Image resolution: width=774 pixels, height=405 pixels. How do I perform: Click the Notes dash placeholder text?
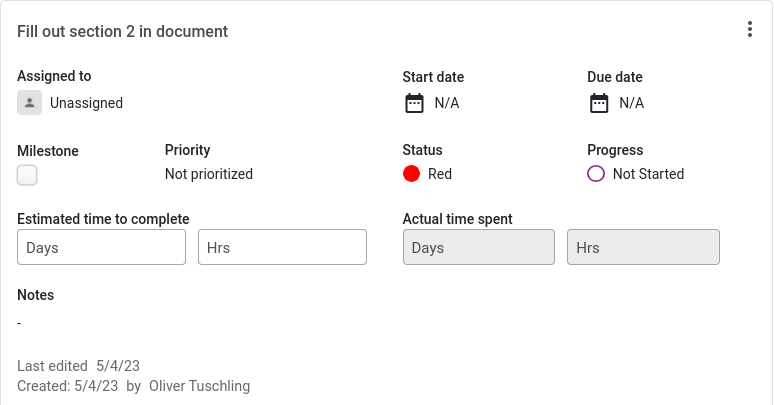(x=19, y=324)
